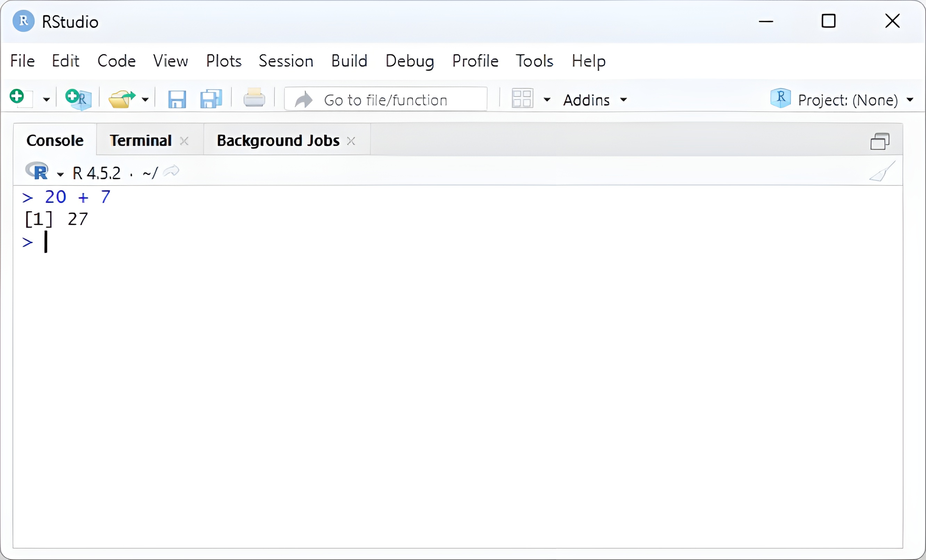Expand the New File dropdown arrow
The image size is (926, 560).
(46, 100)
